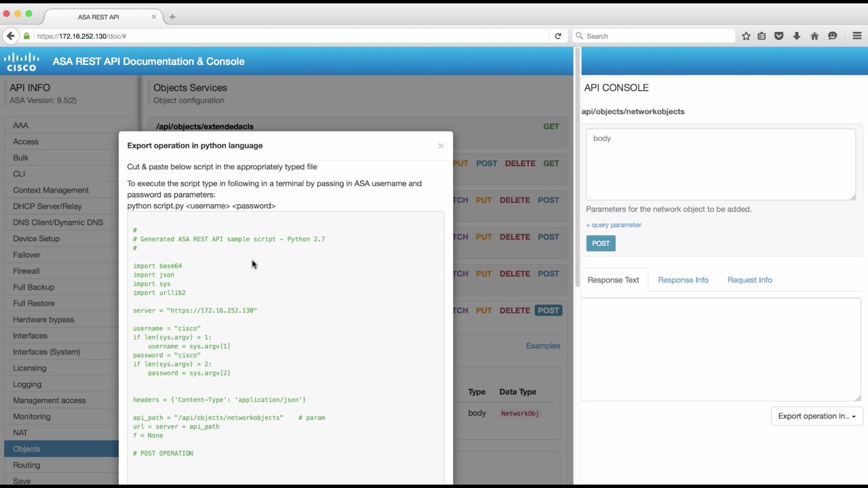Open Routing in sidebar

point(61,465)
